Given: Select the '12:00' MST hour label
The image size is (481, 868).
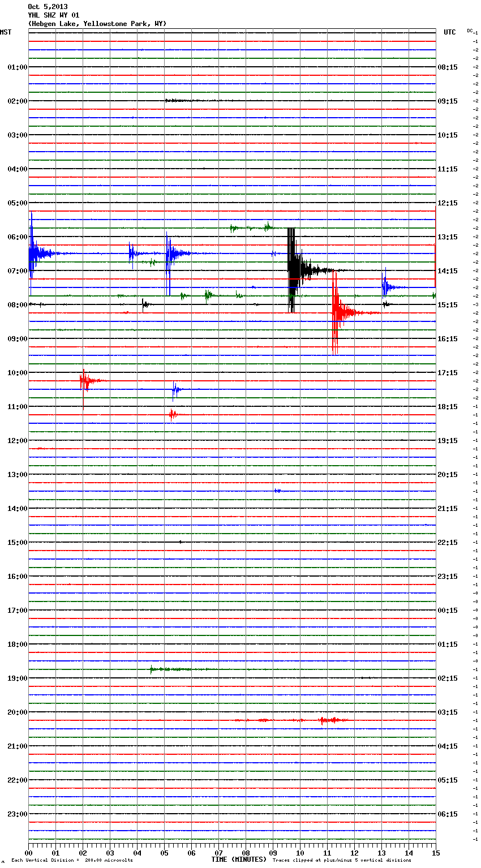Looking at the screenshot, I should 18,441.
